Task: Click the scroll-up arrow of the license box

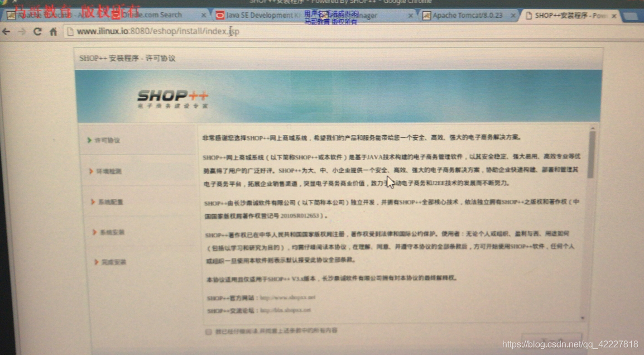Action: [592, 128]
